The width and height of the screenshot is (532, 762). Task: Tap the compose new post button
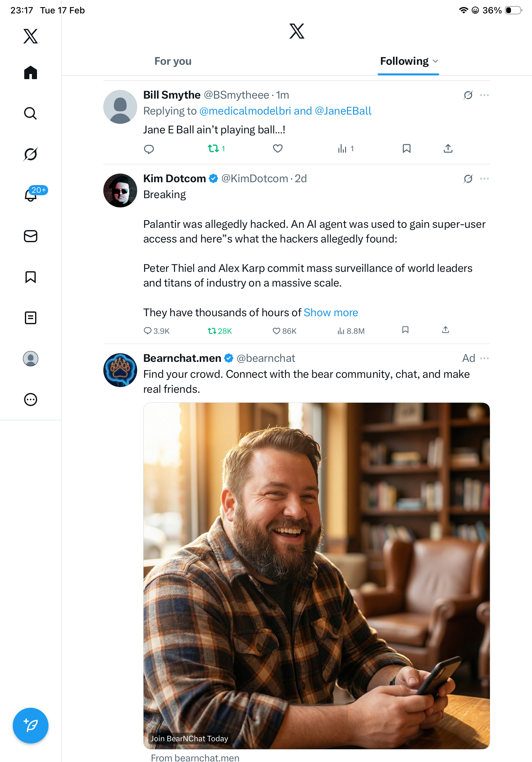(x=30, y=726)
